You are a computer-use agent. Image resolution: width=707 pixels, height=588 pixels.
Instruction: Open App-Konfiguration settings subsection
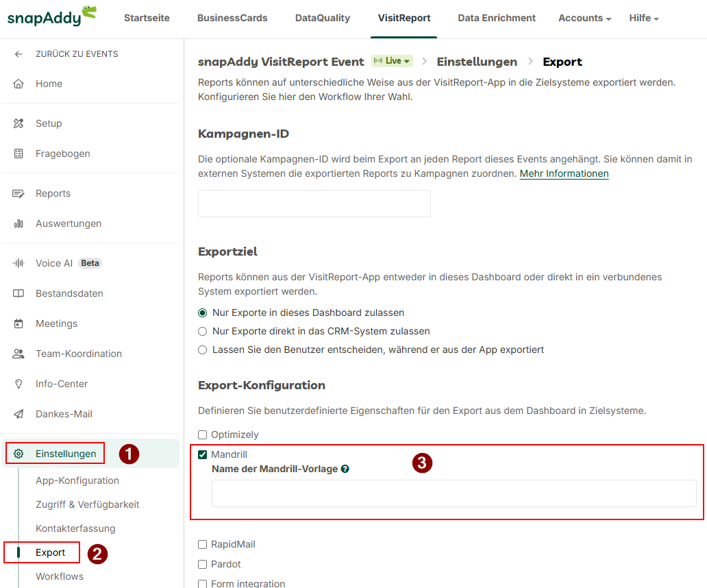pos(77,480)
